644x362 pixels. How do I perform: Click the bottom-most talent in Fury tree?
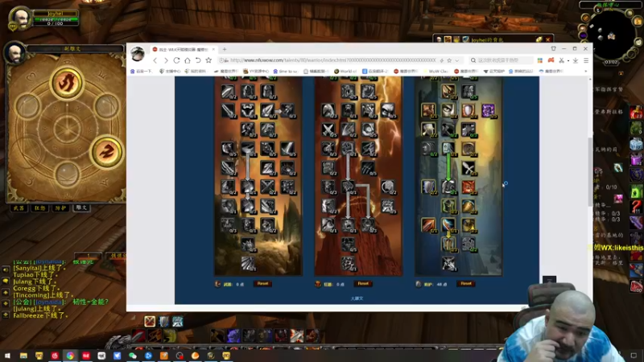click(348, 264)
